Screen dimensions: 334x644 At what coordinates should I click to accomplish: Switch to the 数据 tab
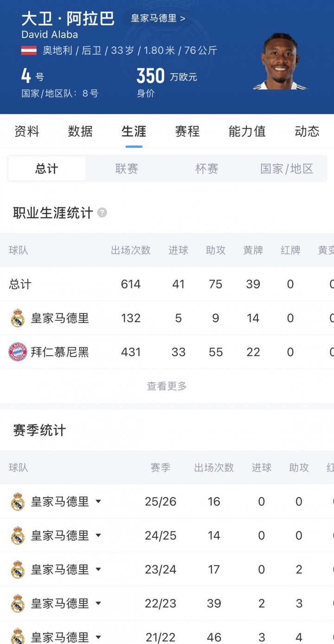80,131
